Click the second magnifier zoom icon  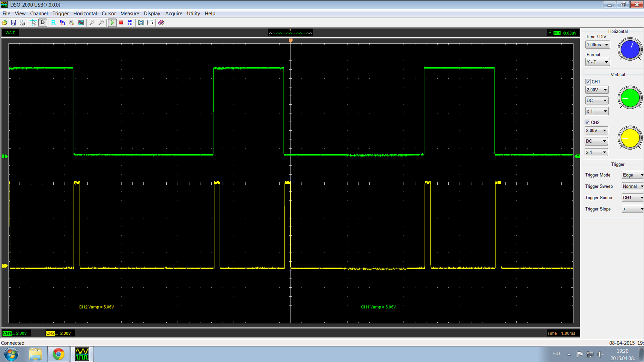(x=101, y=23)
